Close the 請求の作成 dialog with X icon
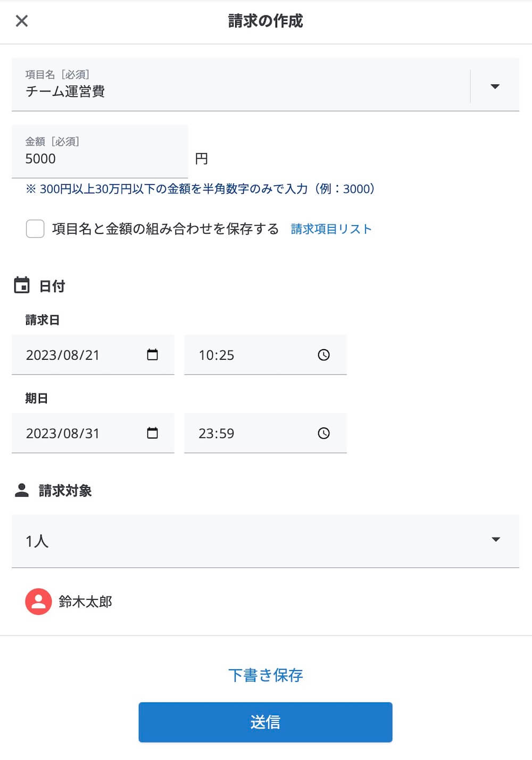 (22, 21)
